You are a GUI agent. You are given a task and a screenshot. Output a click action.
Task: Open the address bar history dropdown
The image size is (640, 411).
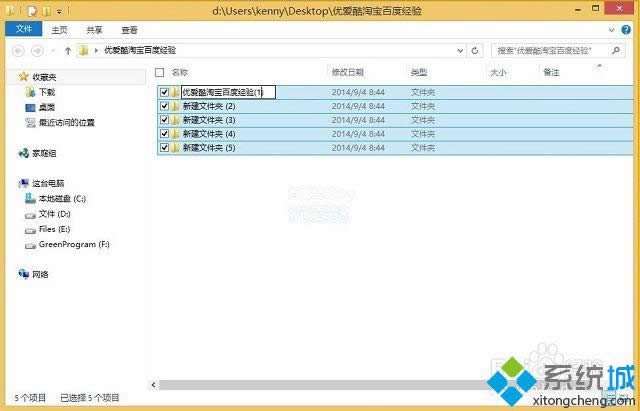click(x=460, y=51)
